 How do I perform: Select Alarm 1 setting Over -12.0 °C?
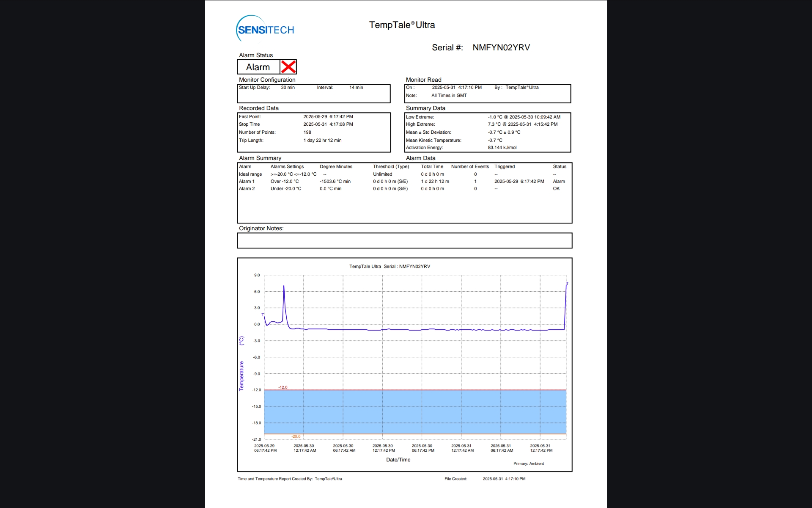click(285, 182)
